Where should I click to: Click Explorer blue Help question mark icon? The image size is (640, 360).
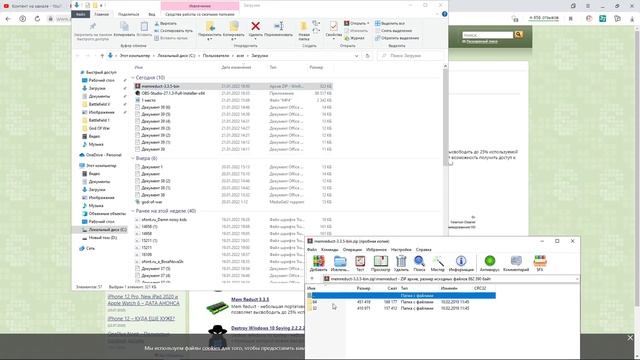pyautogui.click(x=444, y=14)
